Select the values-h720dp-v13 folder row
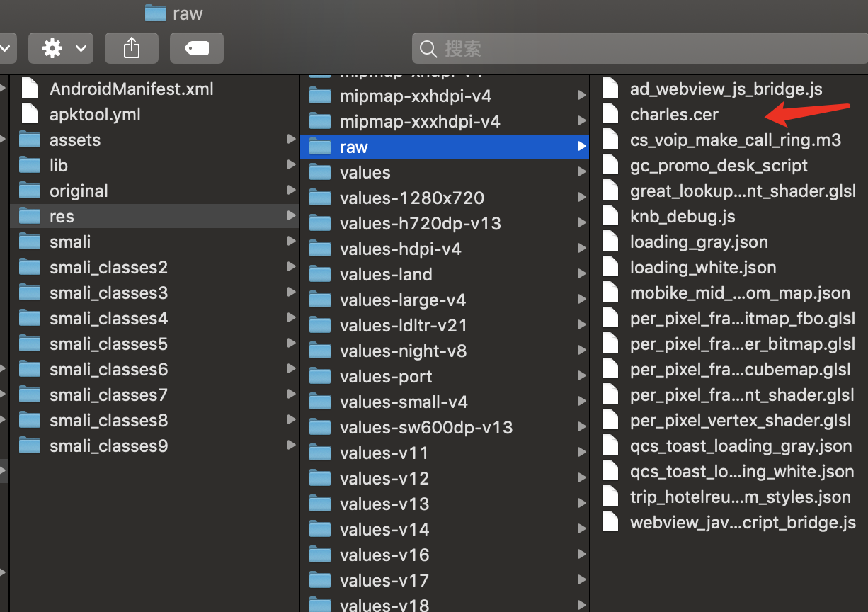This screenshot has height=612, width=868. [x=445, y=223]
